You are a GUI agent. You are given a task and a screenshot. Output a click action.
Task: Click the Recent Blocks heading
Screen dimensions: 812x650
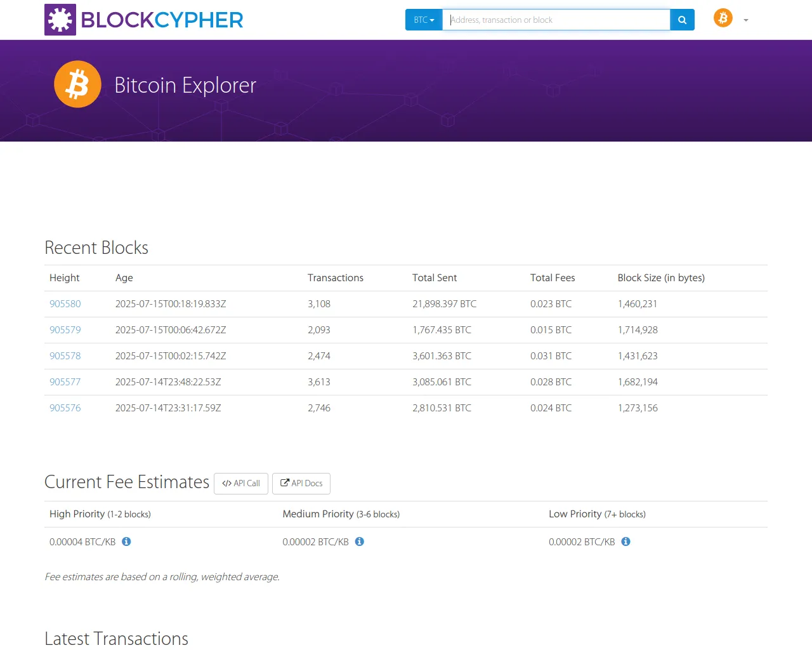96,248
